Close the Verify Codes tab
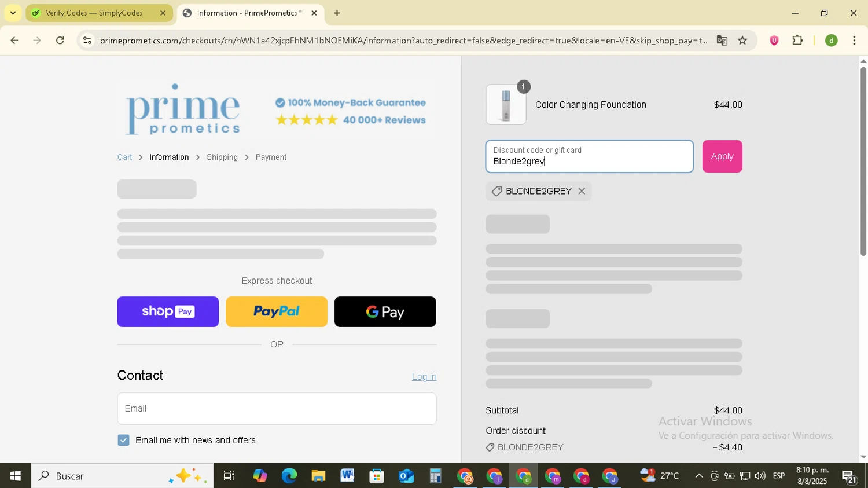This screenshot has width=868, height=488. [163, 13]
